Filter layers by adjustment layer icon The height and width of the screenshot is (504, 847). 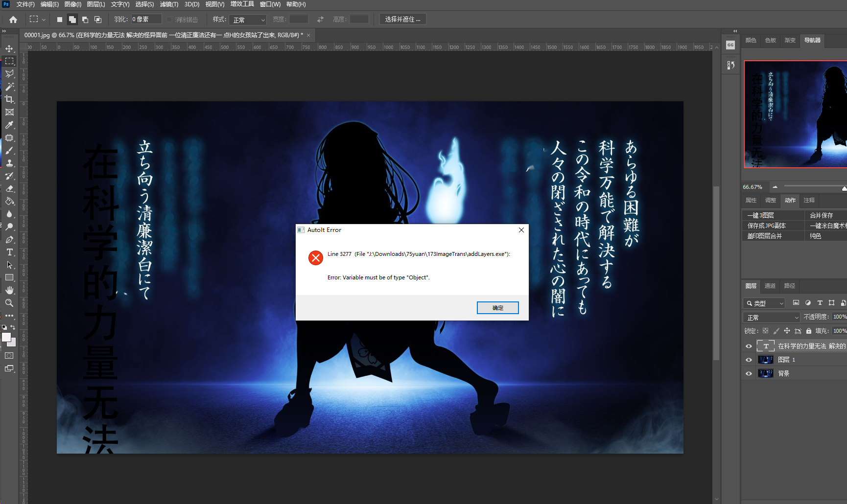tap(808, 303)
